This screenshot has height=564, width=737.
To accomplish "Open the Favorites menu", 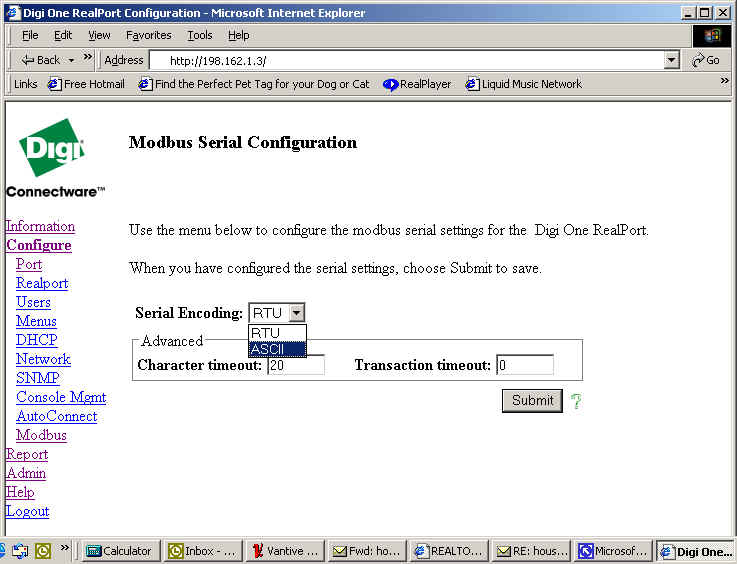I will 148,35.
